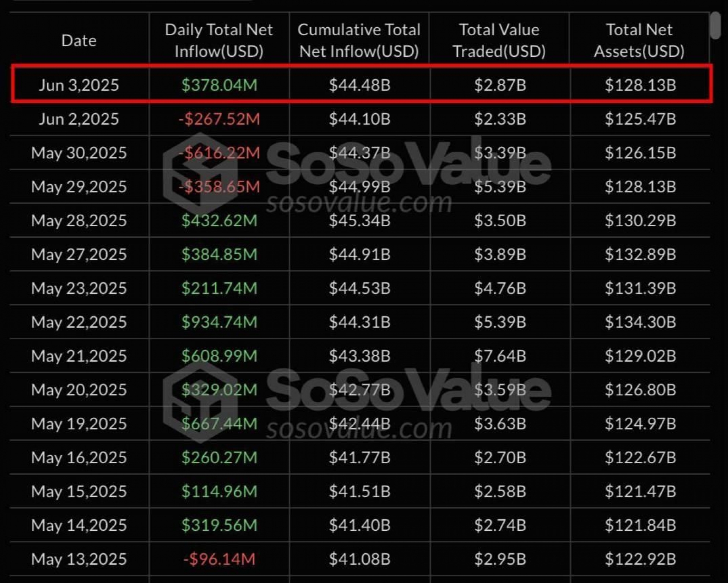Click the $128.13B net assets for Jun 3
The image size is (728, 583).
click(x=640, y=85)
